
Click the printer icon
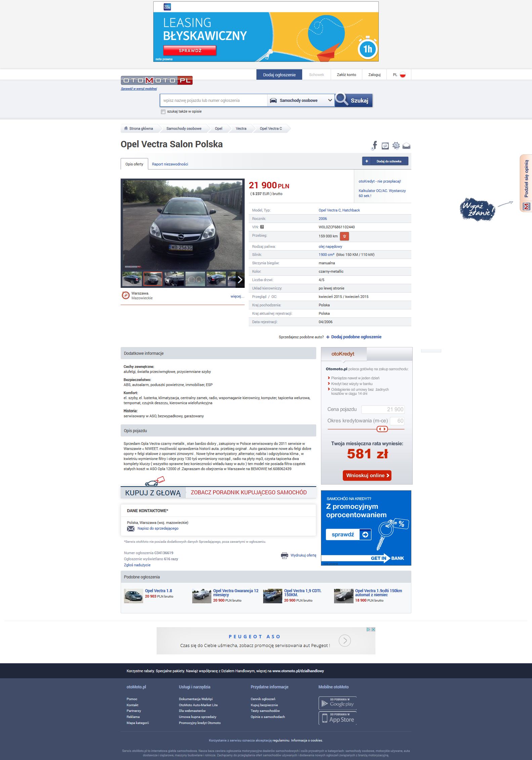pyautogui.click(x=284, y=556)
